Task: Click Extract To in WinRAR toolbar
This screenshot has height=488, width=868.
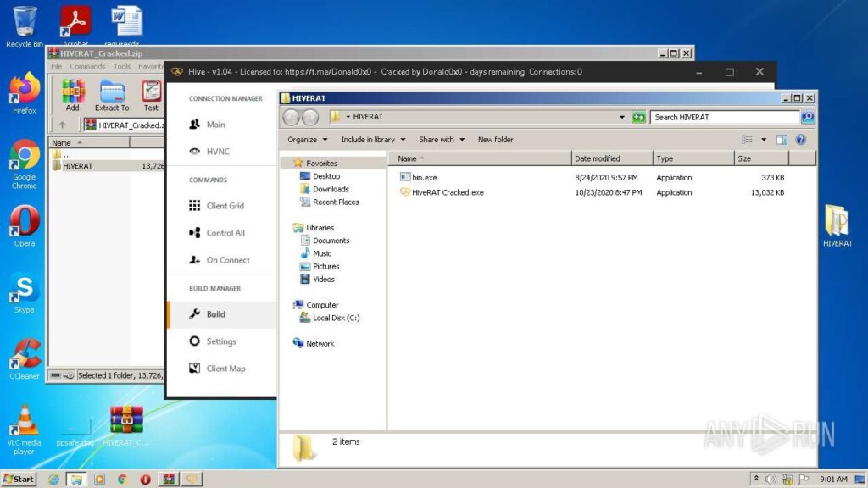Action: point(112,95)
